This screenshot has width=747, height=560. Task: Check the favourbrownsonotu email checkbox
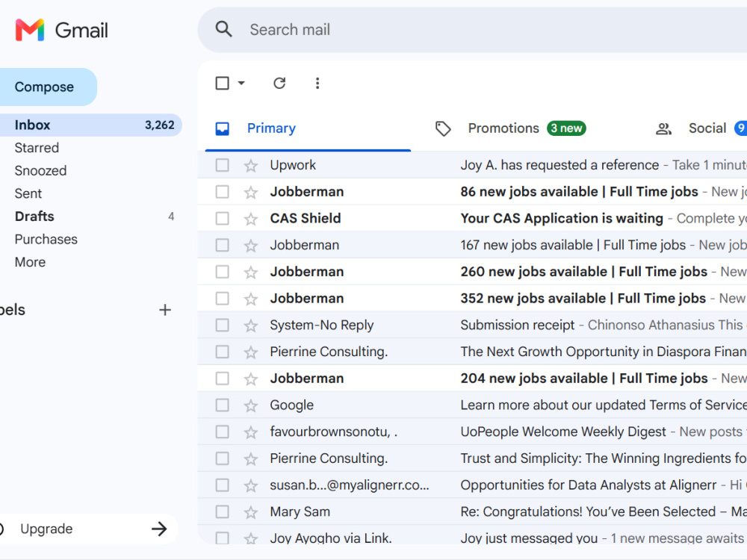point(222,432)
